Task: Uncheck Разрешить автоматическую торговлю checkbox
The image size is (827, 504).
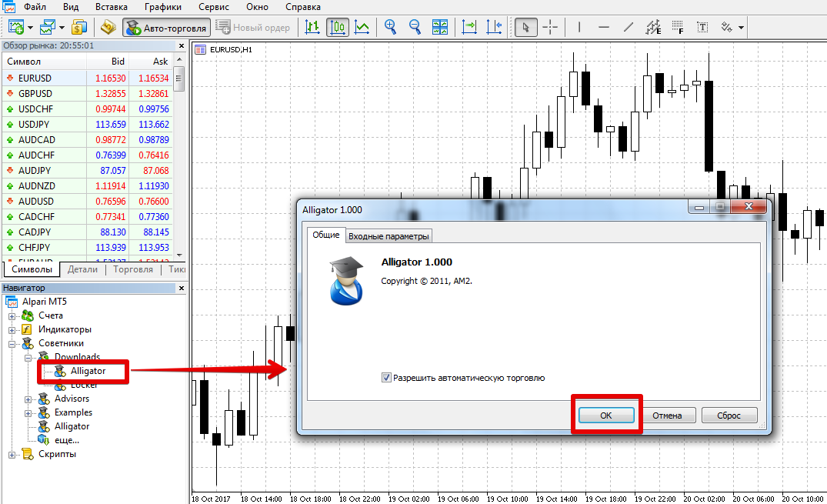Action: tap(386, 378)
